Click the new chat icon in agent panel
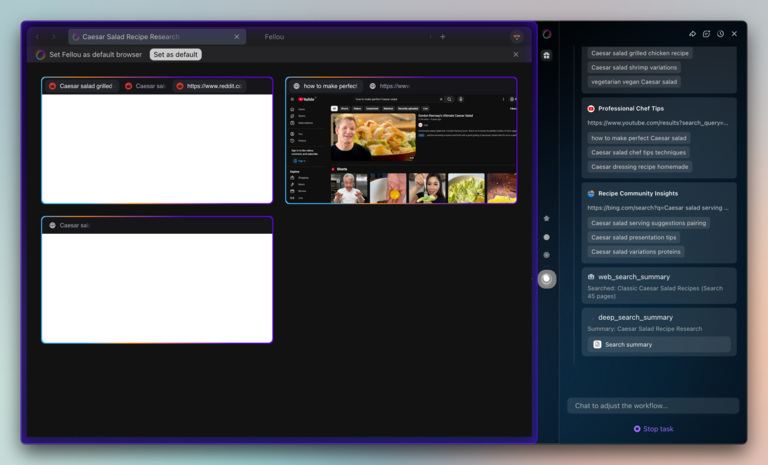This screenshot has height=465, width=768. pyautogui.click(x=706, y=34)
